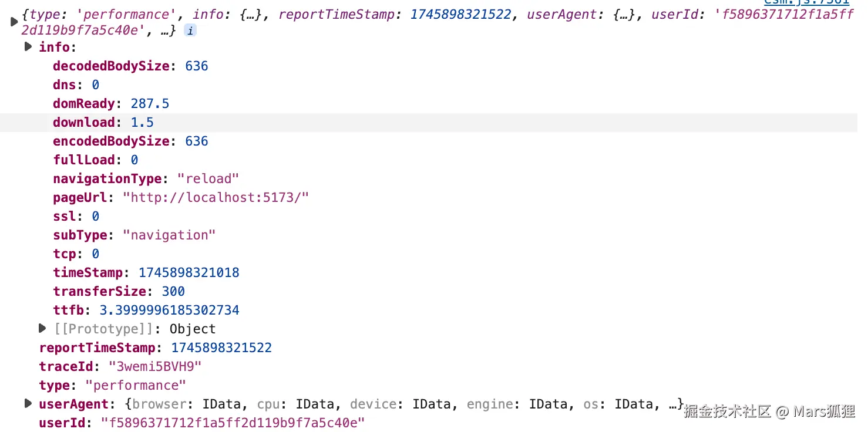Collapse the info property arrow

point(28,47)
